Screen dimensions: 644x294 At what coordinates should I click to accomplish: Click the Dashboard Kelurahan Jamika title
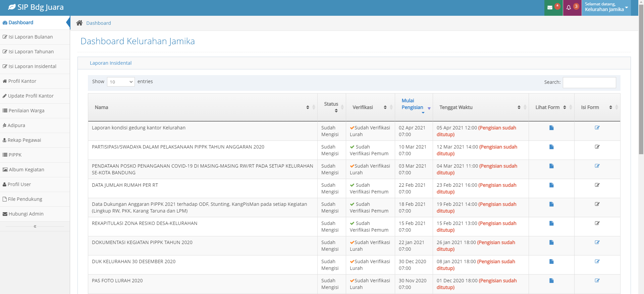[x=138, y=41]
